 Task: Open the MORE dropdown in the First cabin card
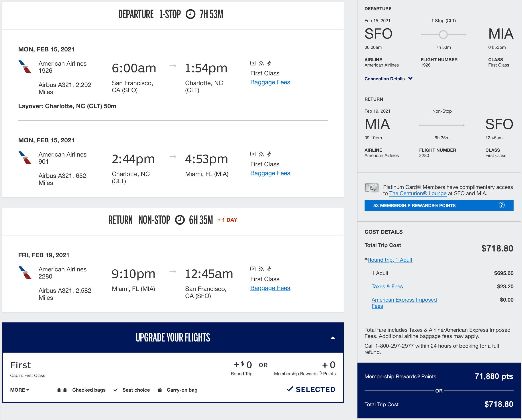[x=19, y=390]
